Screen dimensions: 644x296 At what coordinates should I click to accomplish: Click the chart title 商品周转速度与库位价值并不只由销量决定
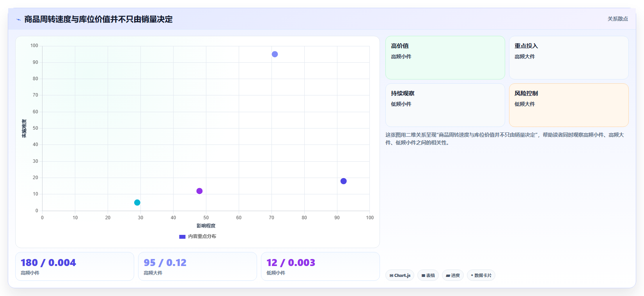(x=98, y=19)
